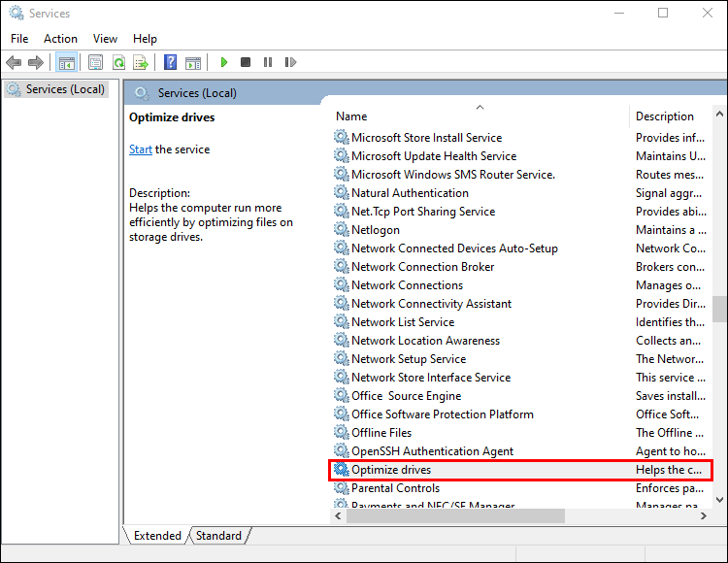This screenshot has height=563, width=728.
Task: Click gear icon of Network Connections
Action: coord(342,285)
